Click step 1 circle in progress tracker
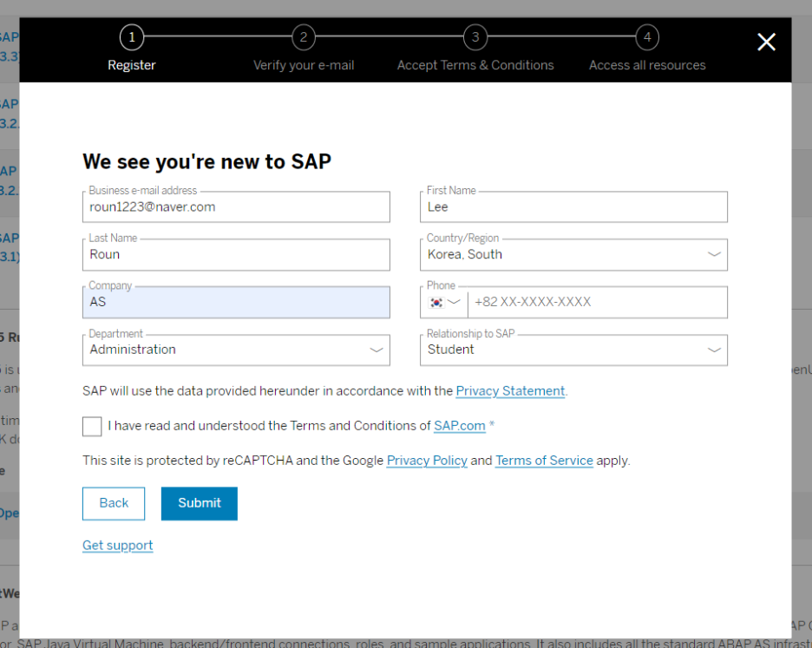 [132, 37]
